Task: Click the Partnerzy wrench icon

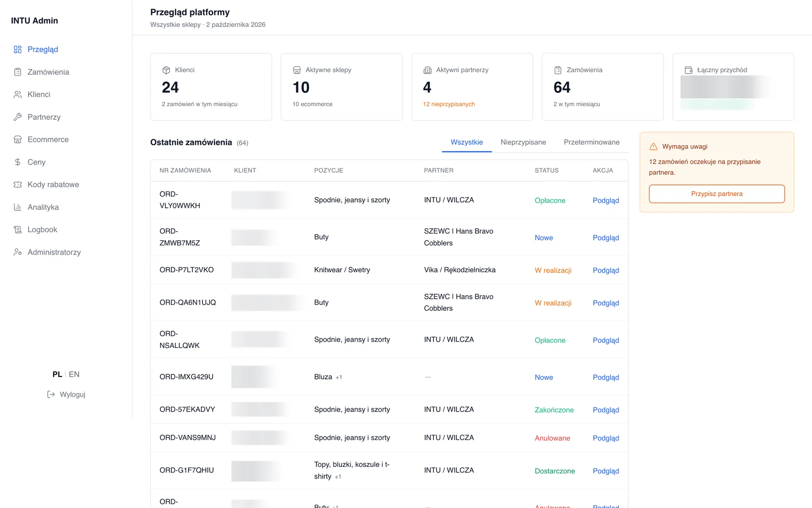Action: point(18,117)
